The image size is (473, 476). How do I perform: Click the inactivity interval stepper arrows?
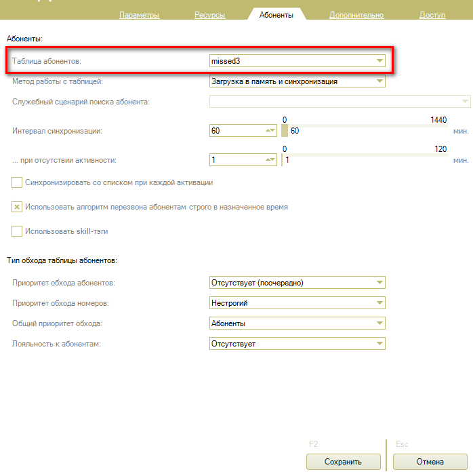point(270,160)
